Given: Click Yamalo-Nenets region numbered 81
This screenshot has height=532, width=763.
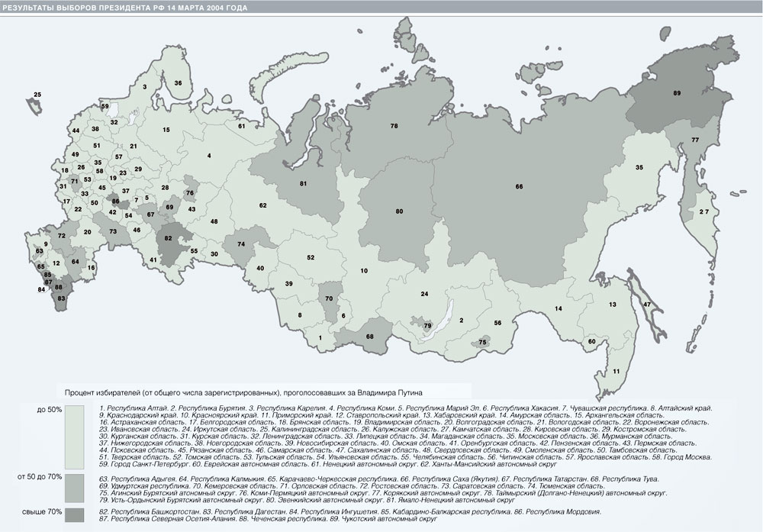Looking at the screenshot, I should point(303,184).
